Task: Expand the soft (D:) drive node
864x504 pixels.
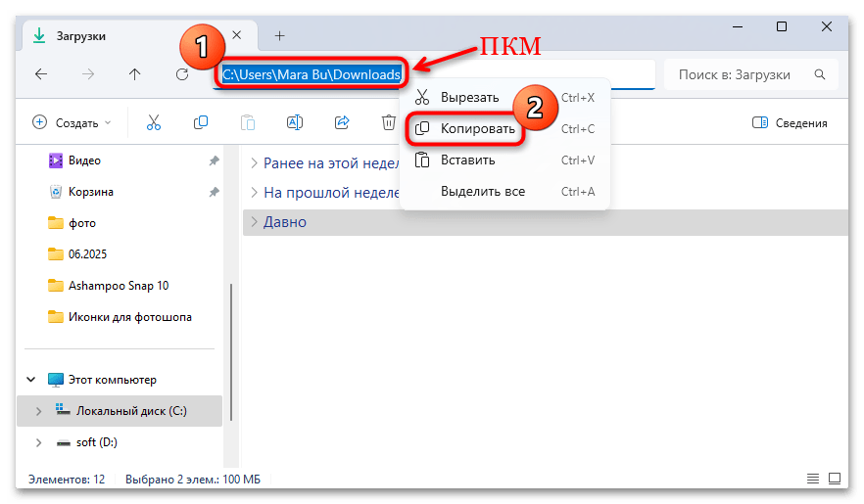Action: pyautogui.click(x=38, y=442)
